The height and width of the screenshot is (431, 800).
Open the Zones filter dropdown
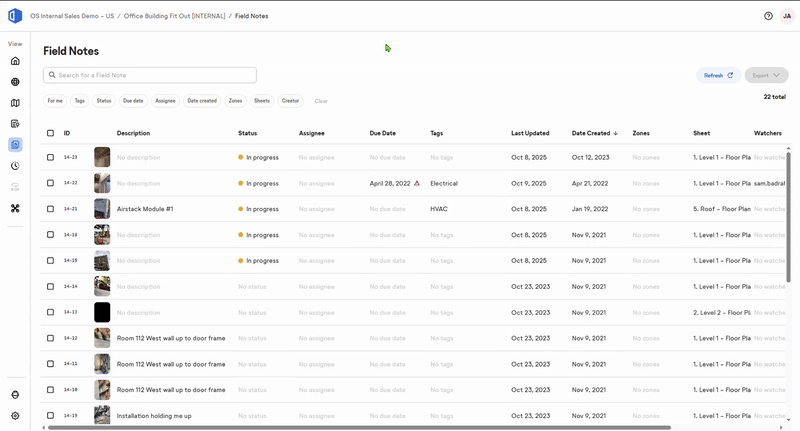(x=236, y=101)
